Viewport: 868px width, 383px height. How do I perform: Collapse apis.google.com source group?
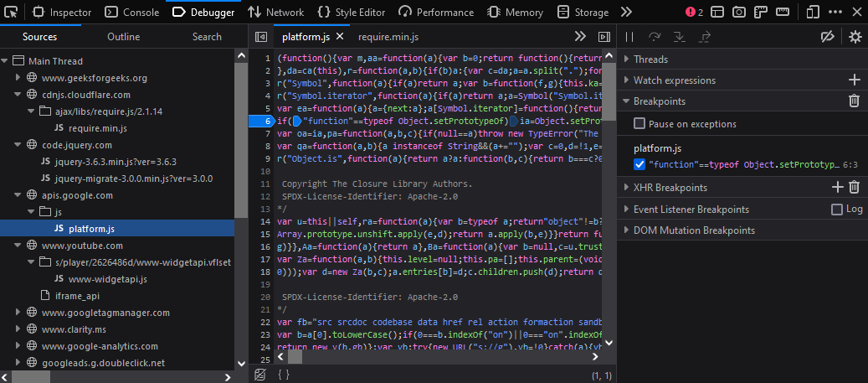18,195
